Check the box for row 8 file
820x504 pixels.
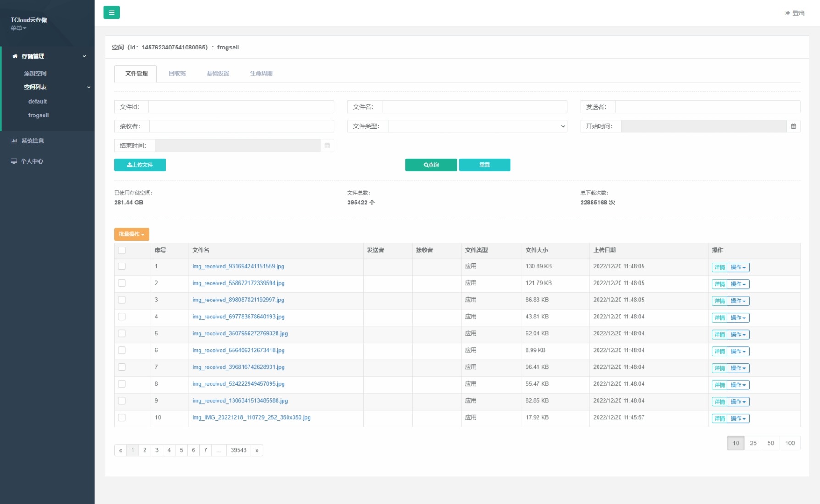pos(122,384)
